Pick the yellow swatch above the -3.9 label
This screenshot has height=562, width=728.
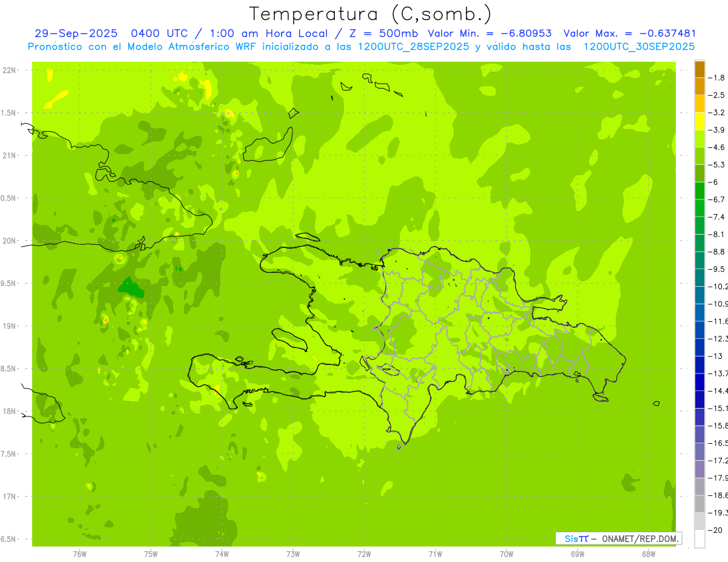coord(699,121)
